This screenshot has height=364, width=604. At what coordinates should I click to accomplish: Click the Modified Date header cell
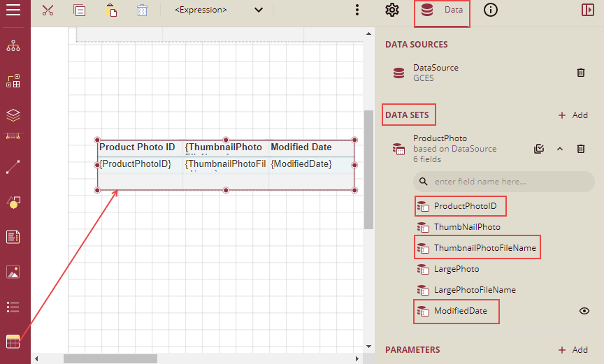point(311,147)
